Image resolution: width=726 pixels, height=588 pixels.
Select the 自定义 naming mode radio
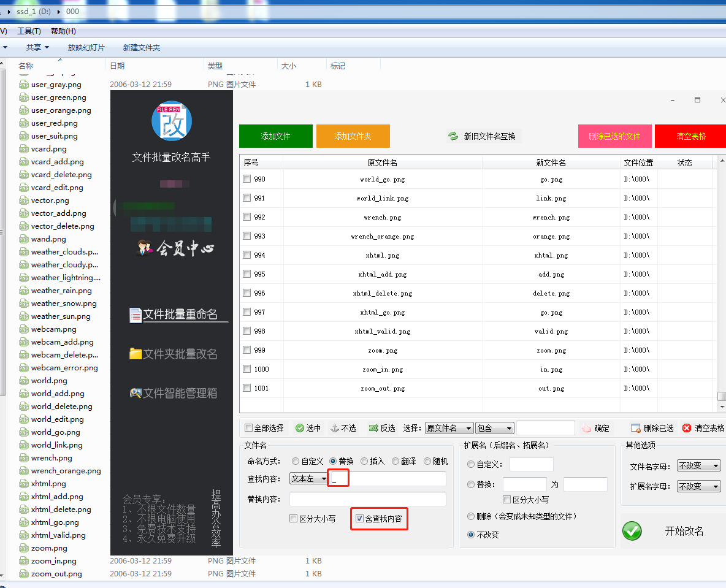pos(296,461)
